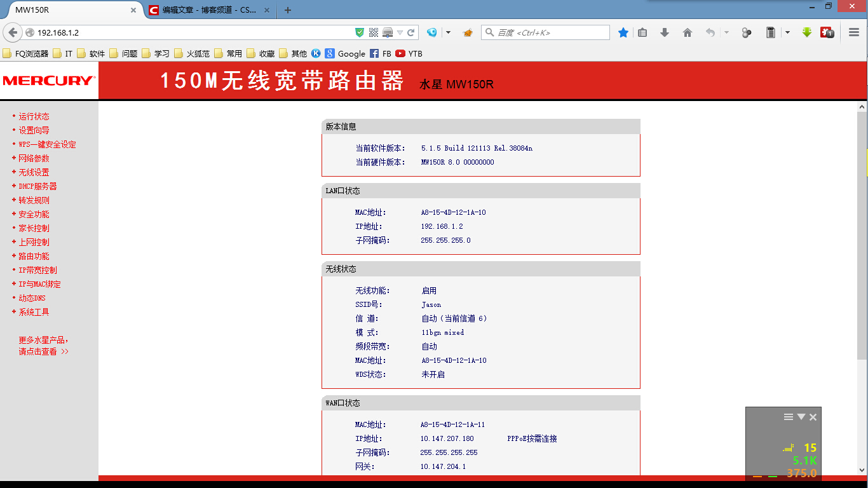Collapse network speed widget with triangle icon

click(x=801, y=417)
